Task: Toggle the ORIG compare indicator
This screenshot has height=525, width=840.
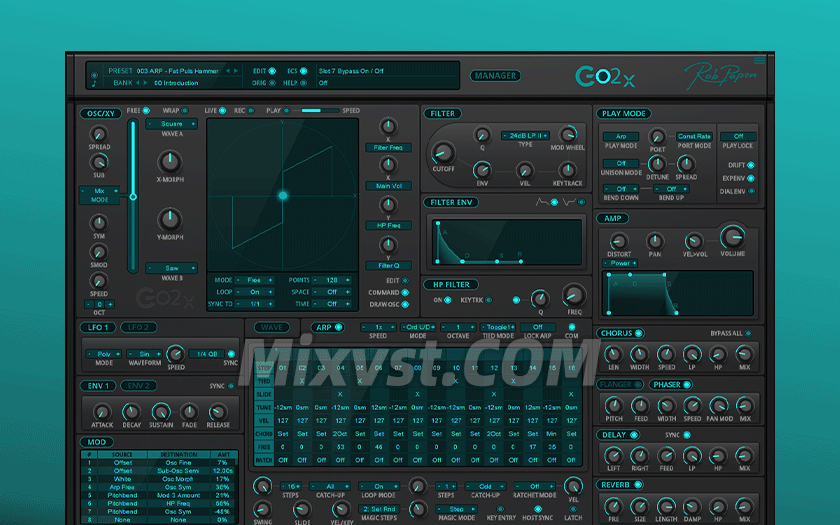Action: click(272, 83)
